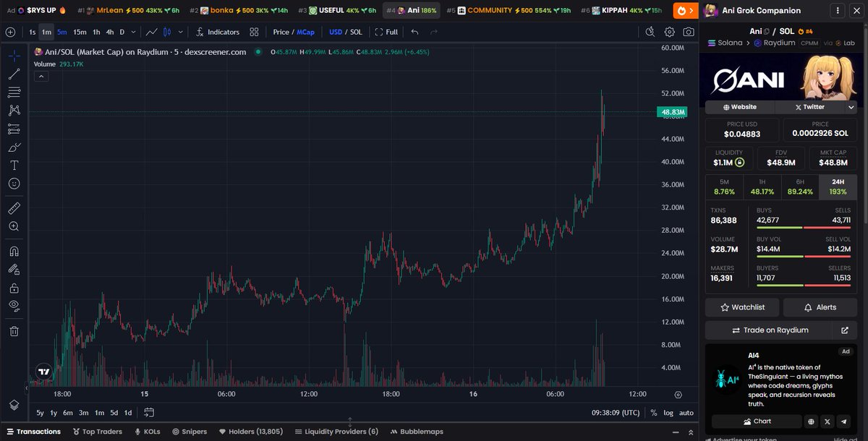The height and width of the screenshot is (441, 868).
Task: Toggle the auto scale
Action: (x=686, y=413)
